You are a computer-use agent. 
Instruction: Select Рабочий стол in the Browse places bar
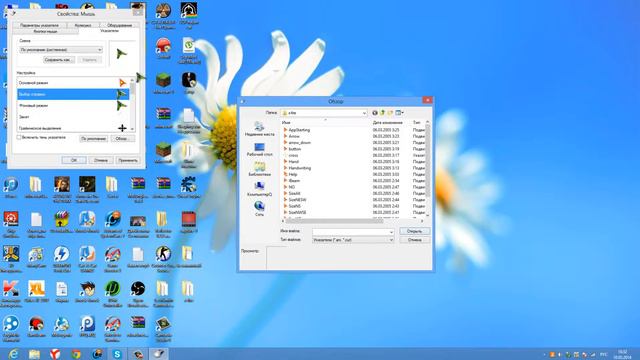(x=259, y=149)
